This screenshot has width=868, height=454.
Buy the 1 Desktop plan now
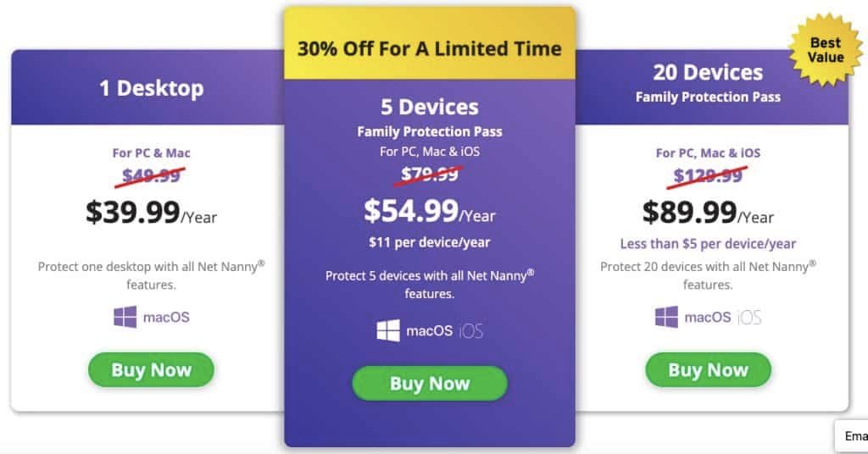(151, 370)
